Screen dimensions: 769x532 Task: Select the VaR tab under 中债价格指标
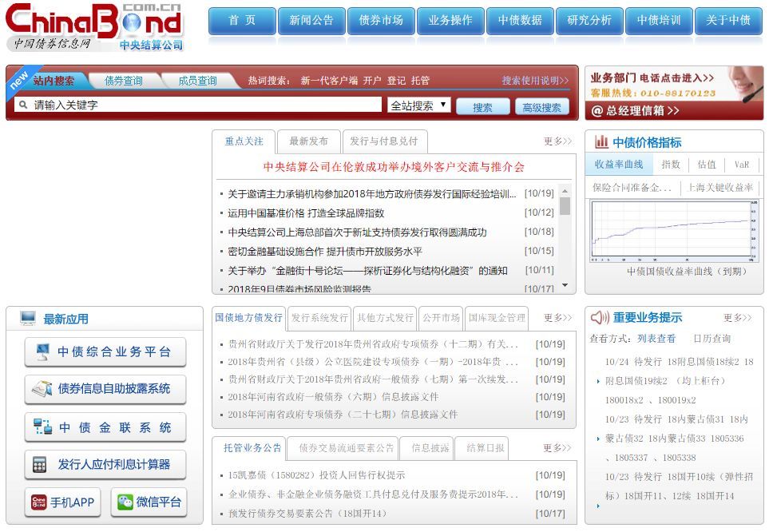(x=742, y=164)
